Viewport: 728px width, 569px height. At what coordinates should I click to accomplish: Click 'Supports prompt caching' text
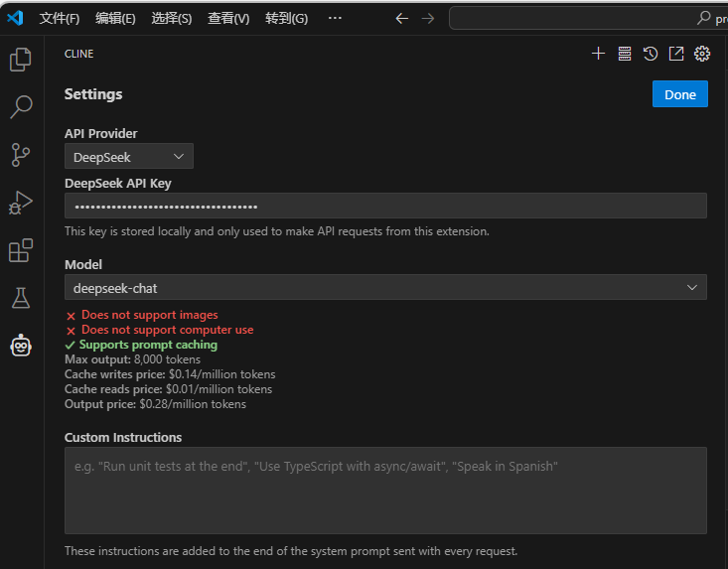tap(148, 345)
